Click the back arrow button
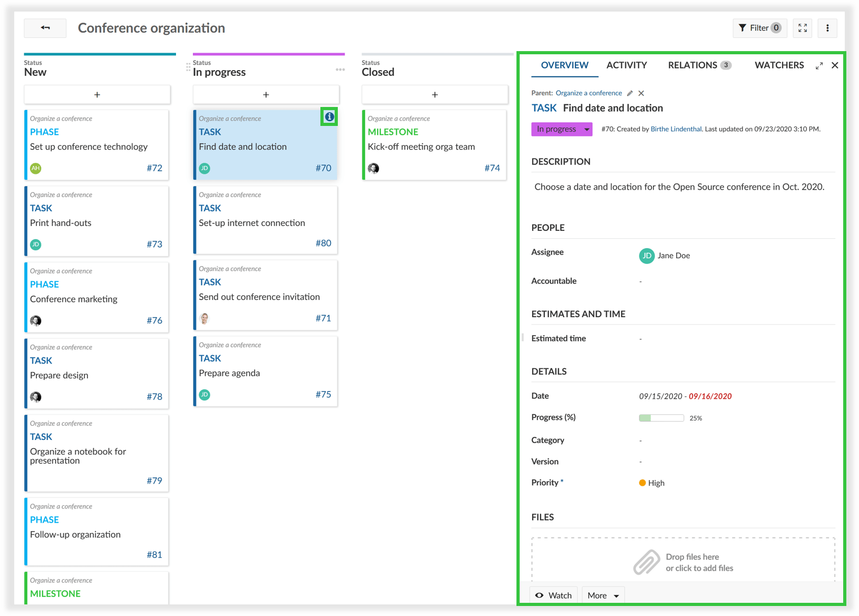Screen dimensions: 859x616 (x=45, y=28)
